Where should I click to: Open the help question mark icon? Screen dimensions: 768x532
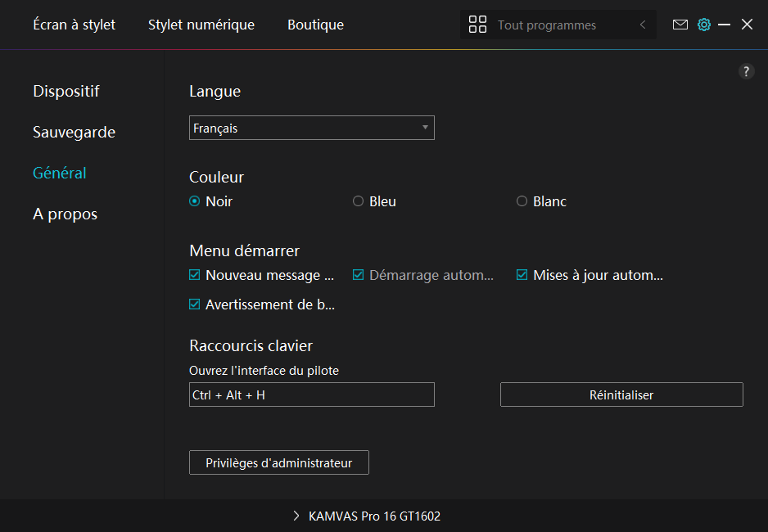(x=746, y=71)
